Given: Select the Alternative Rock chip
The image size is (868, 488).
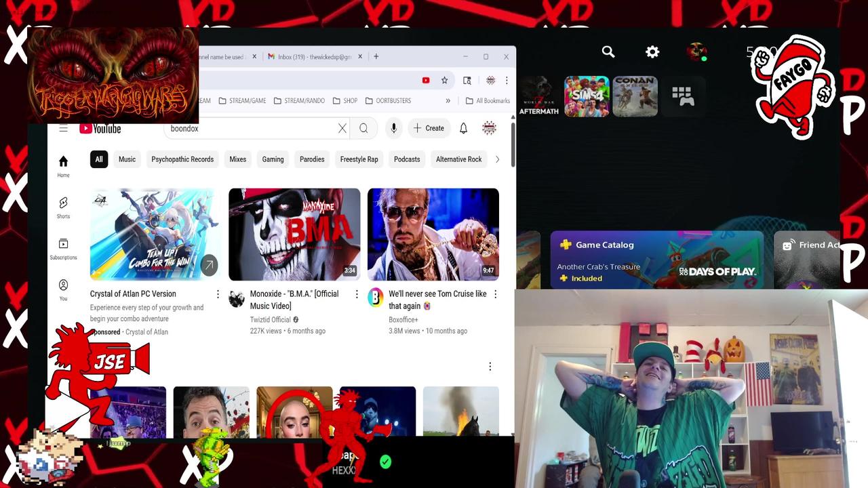Looking at the screenshot, I should click(459, 159).
